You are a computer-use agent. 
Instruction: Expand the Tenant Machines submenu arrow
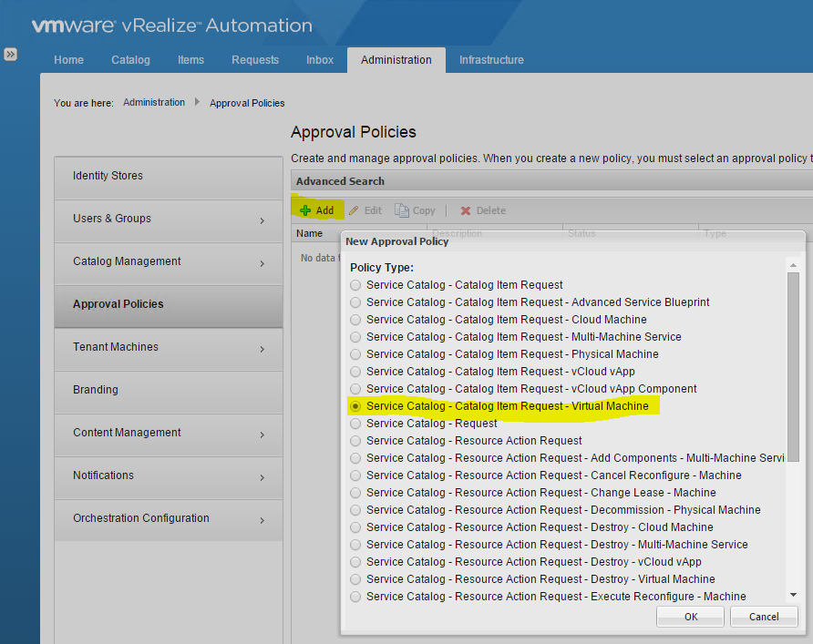click(262, 349)
